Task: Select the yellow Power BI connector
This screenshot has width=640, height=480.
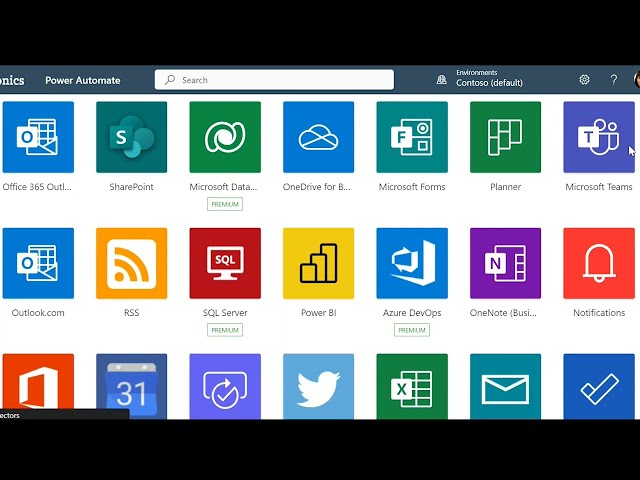Action: click(x=318, y=263)
